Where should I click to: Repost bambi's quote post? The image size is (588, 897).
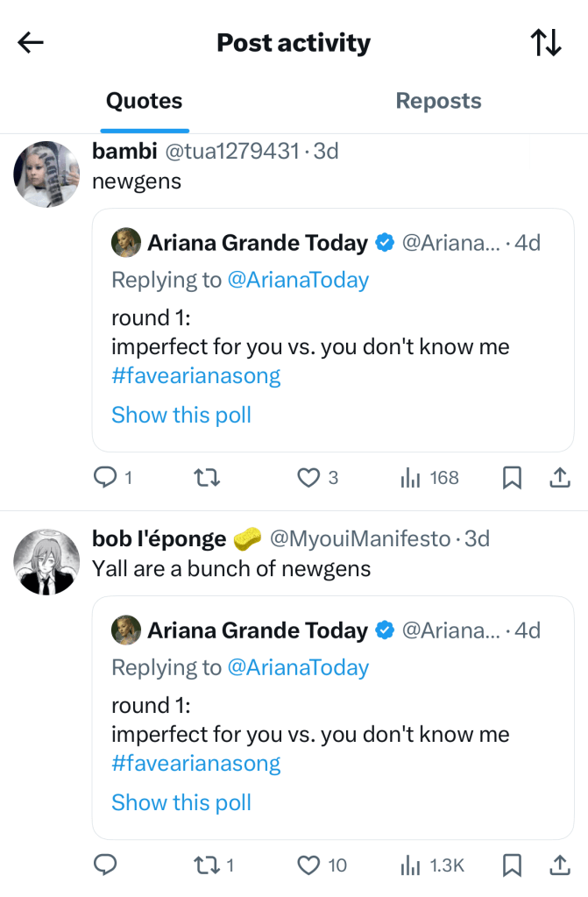(206, 477)
